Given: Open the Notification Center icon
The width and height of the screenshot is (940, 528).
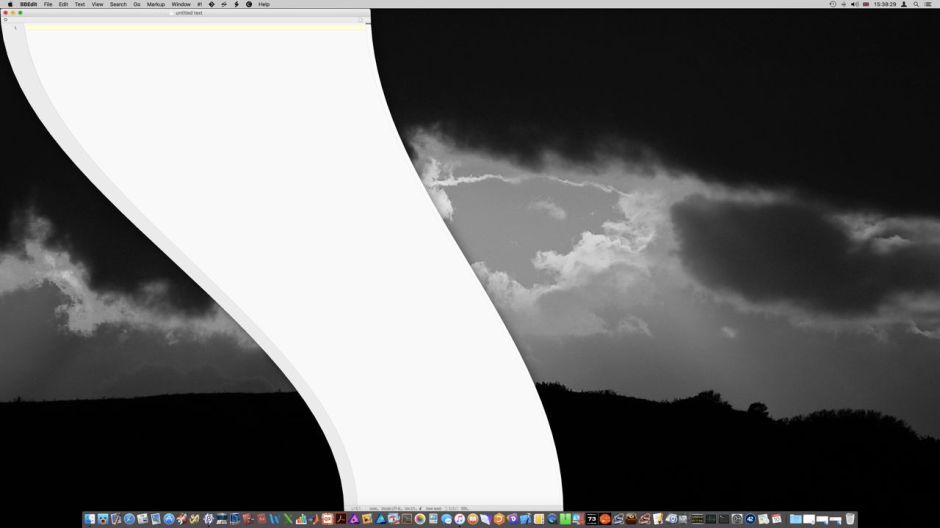Looking at the screenshot, I should pyautogui.click(x=930, y=4).
